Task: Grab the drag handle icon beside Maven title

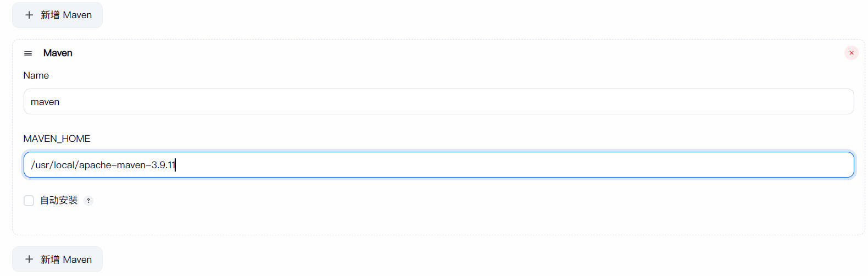Action: point(28,53)
